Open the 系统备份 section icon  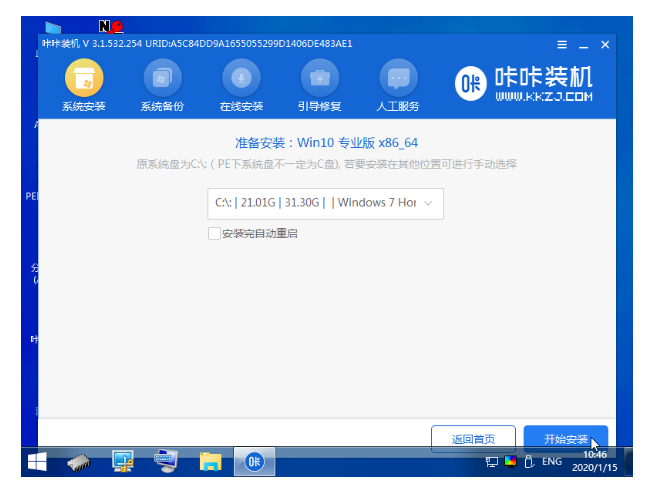tap(162, 78)
